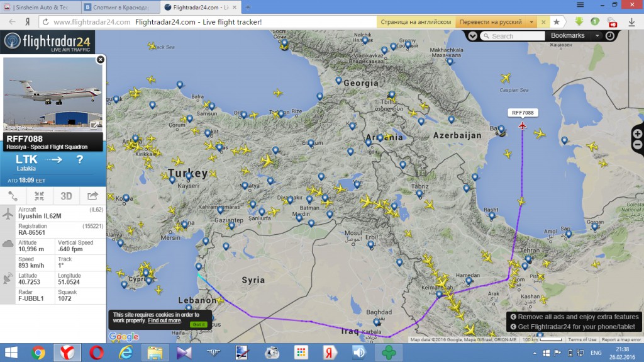Click the share flight icon
This screenshot has width=644, height=362.
pyautogui.click(x=93, y=196)
